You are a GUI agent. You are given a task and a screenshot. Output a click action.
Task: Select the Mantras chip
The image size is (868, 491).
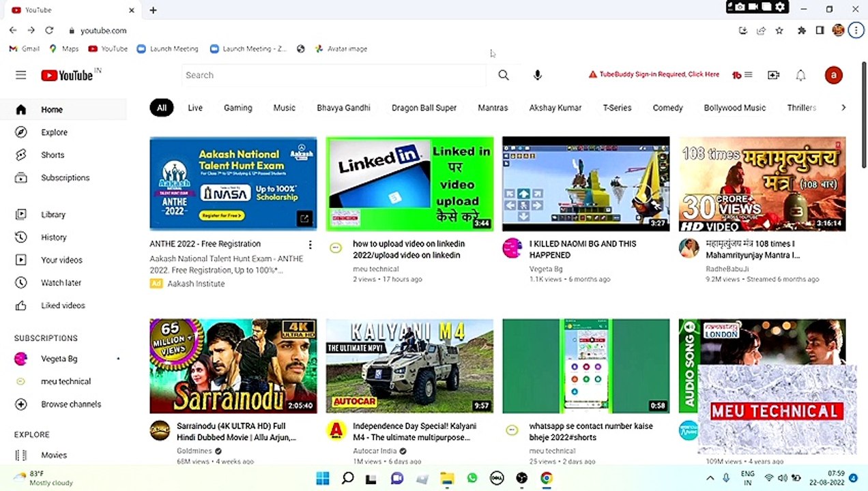click(x=493, y=108)
